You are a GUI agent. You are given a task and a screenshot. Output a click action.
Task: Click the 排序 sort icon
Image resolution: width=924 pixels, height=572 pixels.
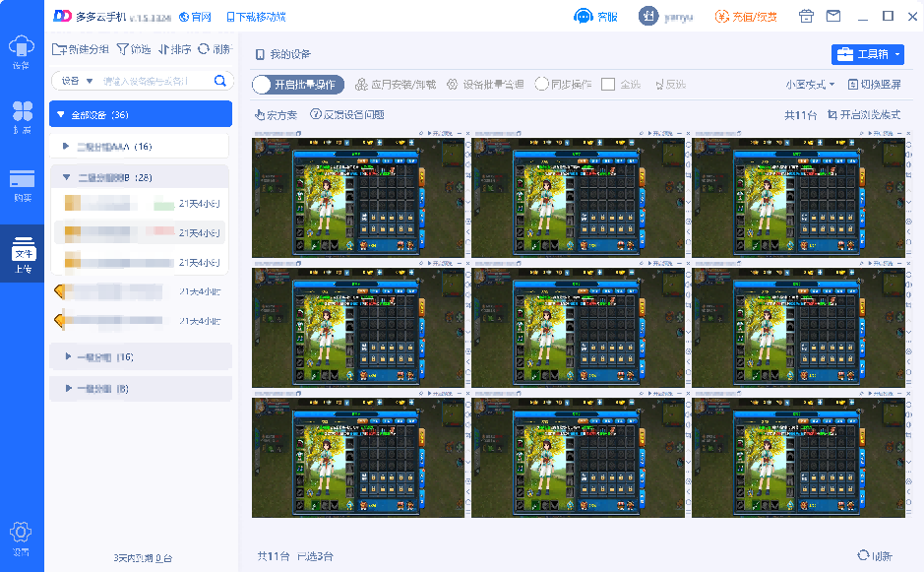pos(174,49)
